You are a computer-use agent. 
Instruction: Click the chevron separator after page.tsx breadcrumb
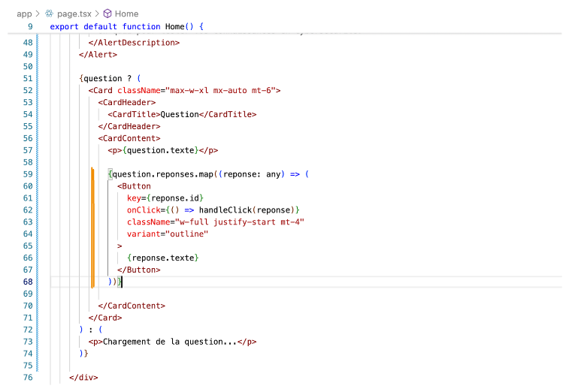point(96,14)
